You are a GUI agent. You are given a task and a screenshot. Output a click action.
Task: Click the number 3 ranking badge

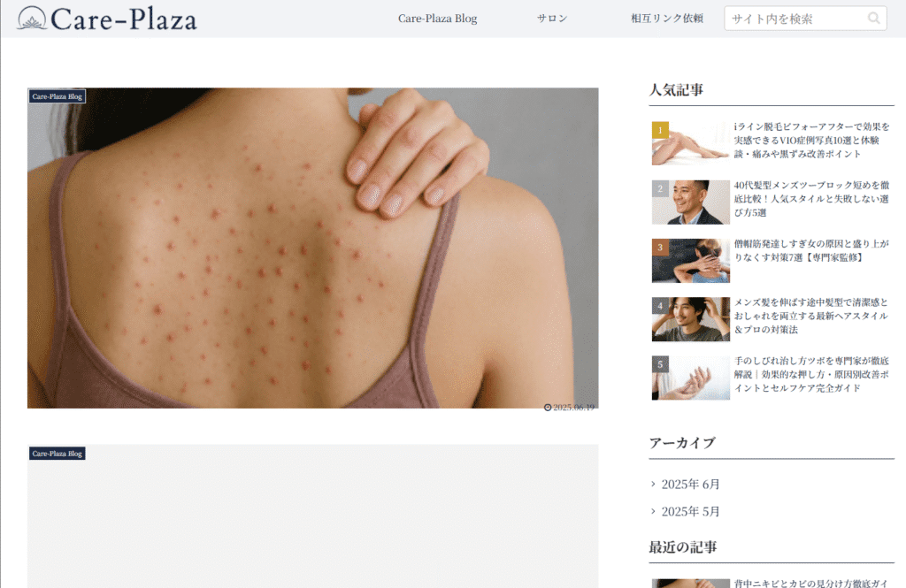tap(660, 248)
